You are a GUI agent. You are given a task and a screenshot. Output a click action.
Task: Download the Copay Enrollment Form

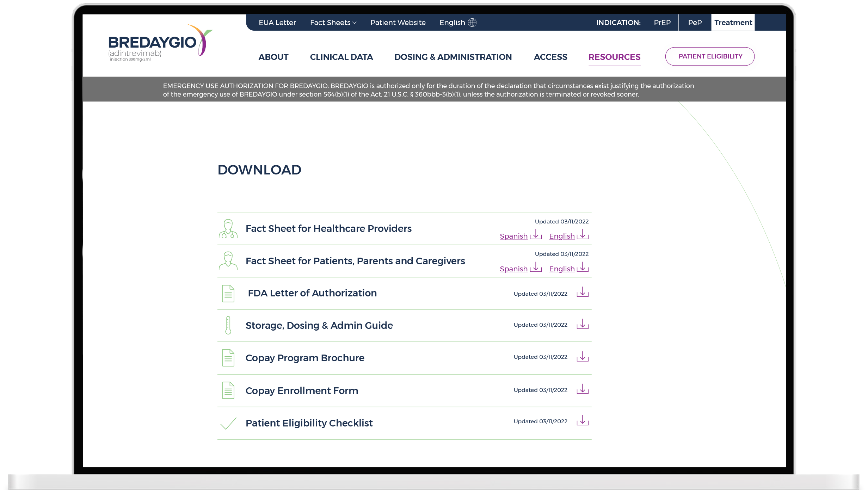click(x=583, y=389)
